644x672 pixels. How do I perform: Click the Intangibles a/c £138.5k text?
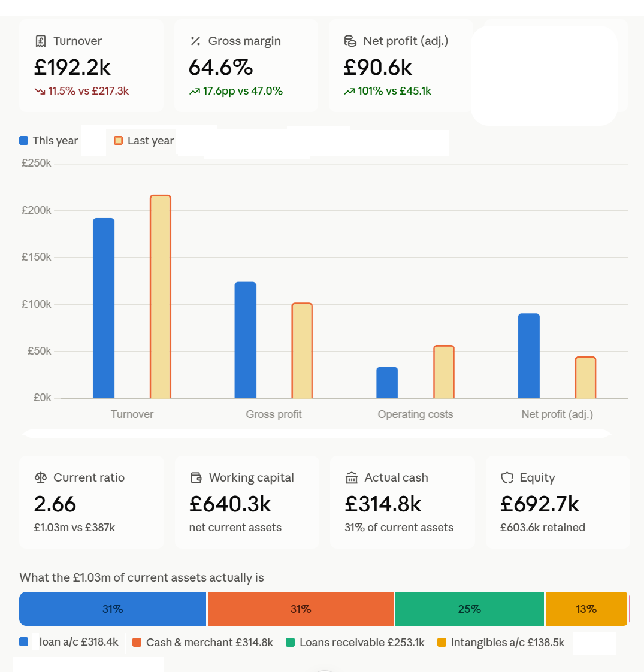coord(507,643)
